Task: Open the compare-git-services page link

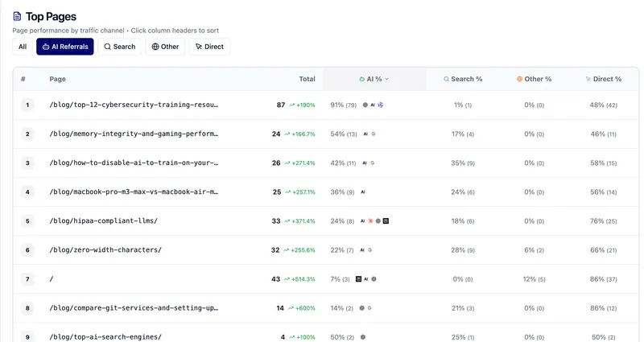Action: point(134,308)
